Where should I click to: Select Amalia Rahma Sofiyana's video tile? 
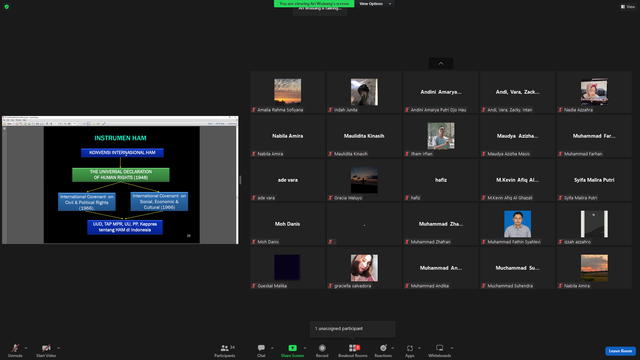click(288, 92)
